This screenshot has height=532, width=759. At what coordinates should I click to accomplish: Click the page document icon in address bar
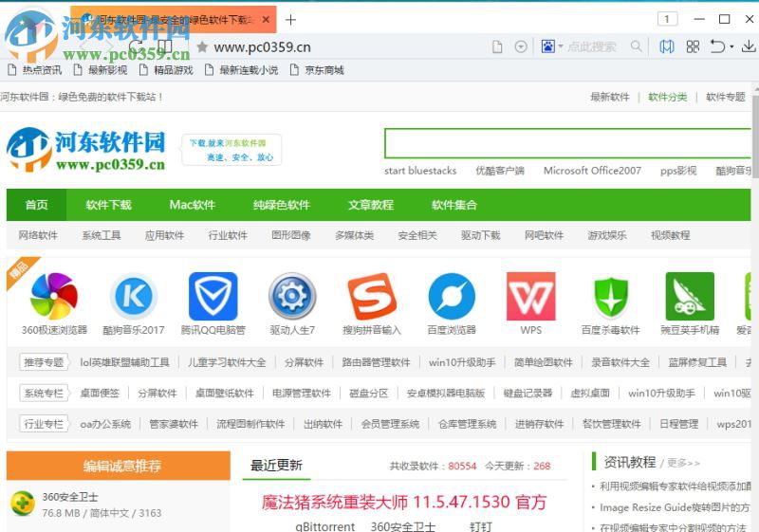497,46
